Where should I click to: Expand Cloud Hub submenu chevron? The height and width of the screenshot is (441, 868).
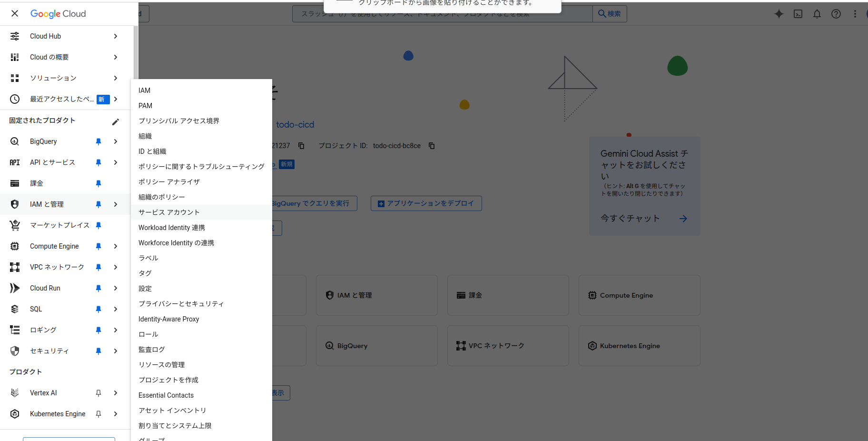tap(116, 36)
